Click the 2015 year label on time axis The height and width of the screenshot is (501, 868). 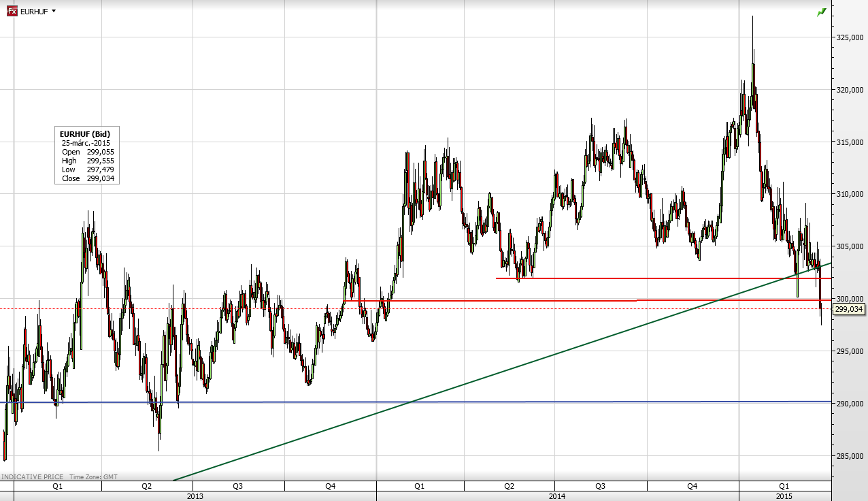[x=784, y=496]
